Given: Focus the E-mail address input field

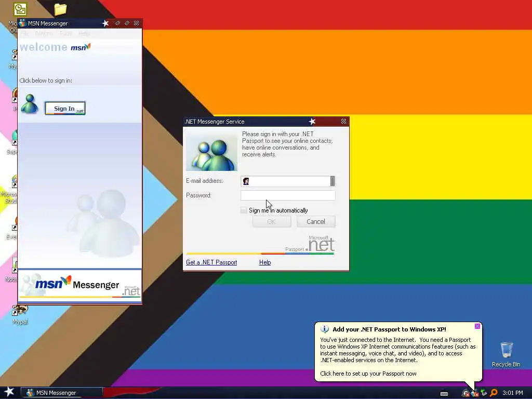Looking at the screenshot, I should 288,181.
